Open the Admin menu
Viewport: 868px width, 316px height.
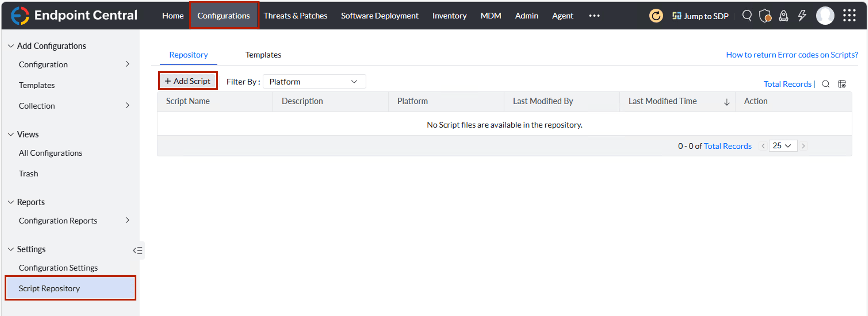coord(526,16)
